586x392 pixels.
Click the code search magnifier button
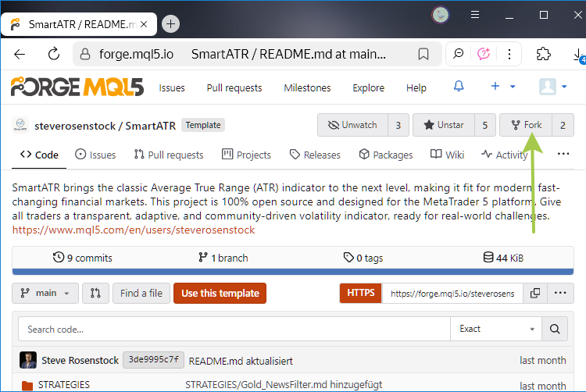pos(555,329)
